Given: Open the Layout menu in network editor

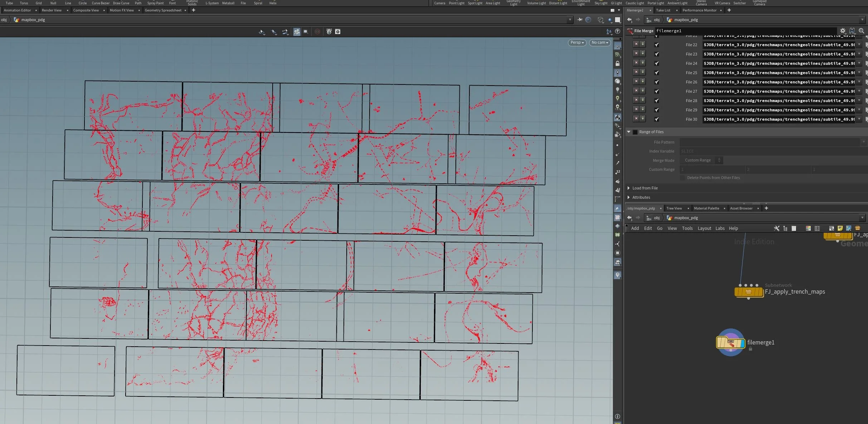Looking at the screenshot, I should tap(704, 228).
